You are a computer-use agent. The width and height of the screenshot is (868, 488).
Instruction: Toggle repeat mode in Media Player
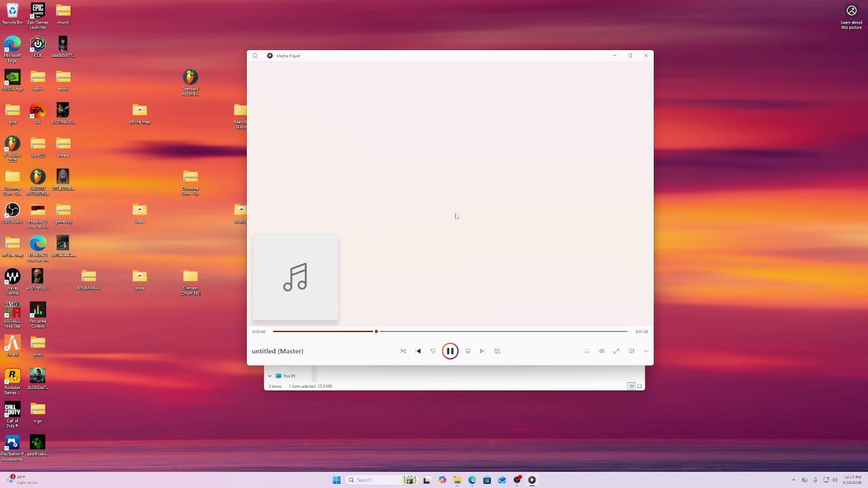pos(497,351)
